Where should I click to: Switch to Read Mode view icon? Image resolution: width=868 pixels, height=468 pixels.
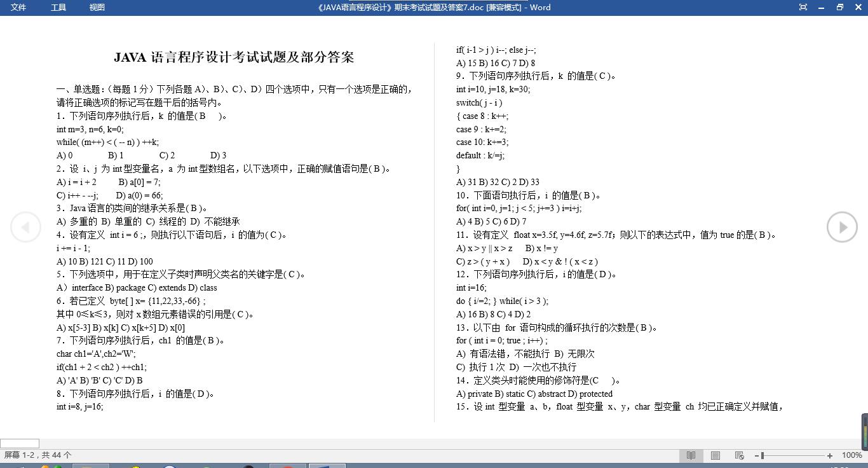[x=691, y=455]
